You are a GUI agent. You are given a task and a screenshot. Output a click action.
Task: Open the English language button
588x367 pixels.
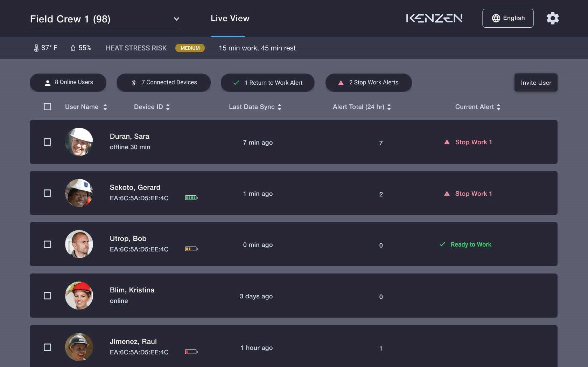point(508,18)
